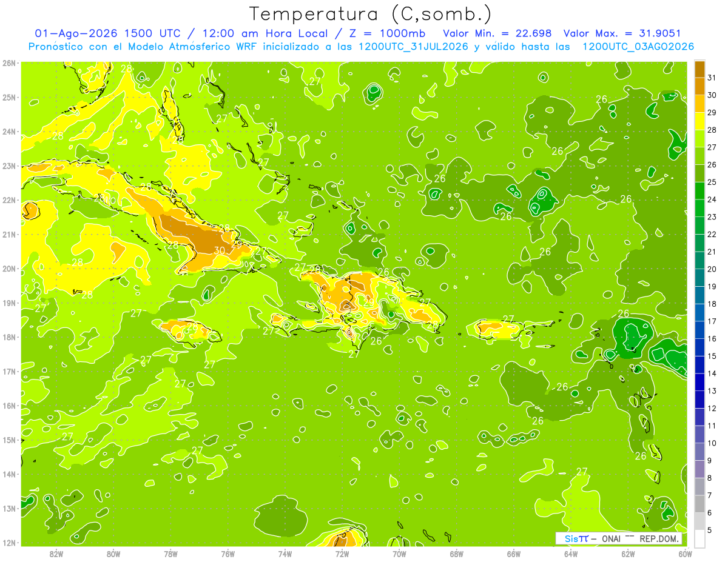Click the 14N latitude axis label

click(9, 474)
